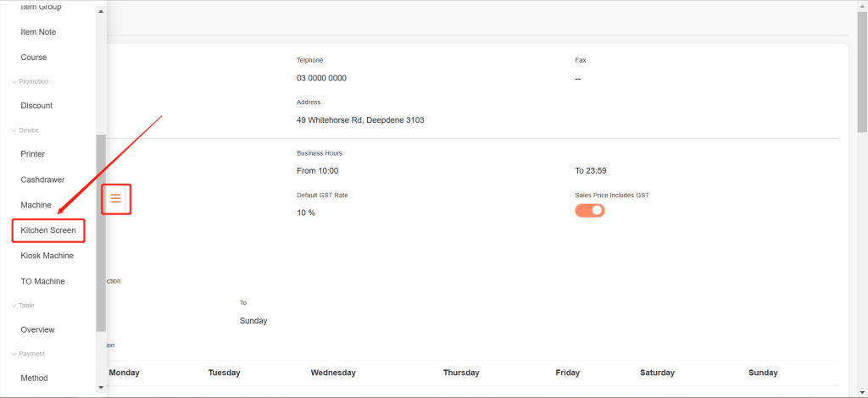Go to the Machine page

click(36, 205)
